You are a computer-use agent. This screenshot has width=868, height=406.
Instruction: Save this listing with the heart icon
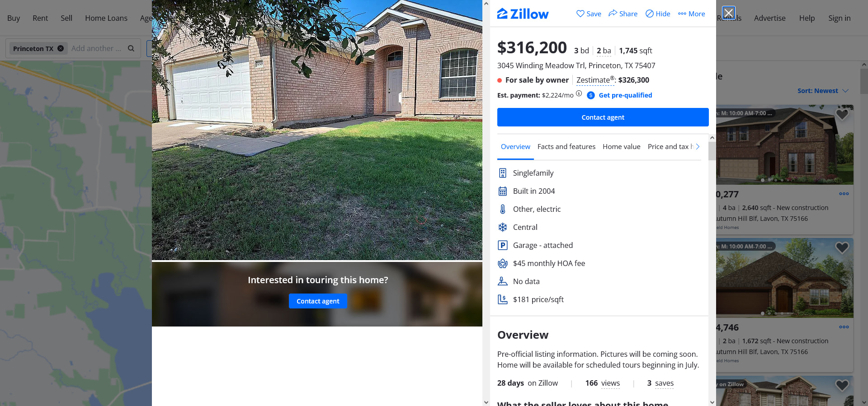pyautogui.click(x=580, y=14)
